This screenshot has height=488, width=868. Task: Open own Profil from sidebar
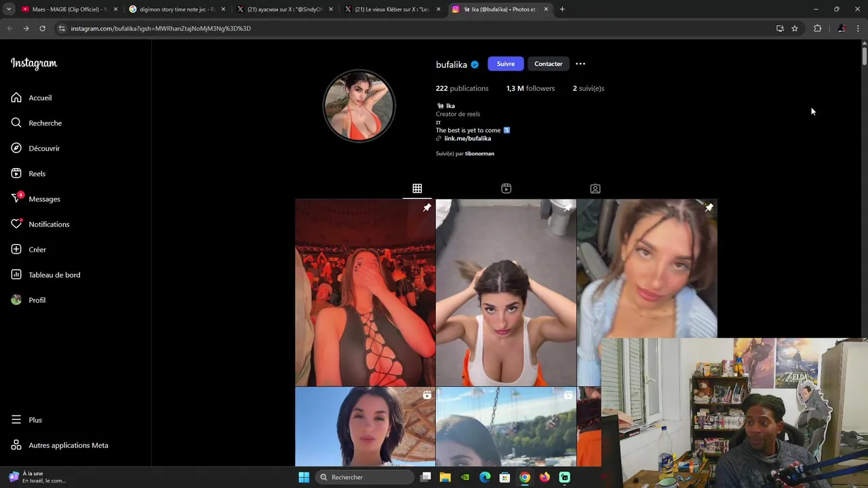click(x=28, y=300)
